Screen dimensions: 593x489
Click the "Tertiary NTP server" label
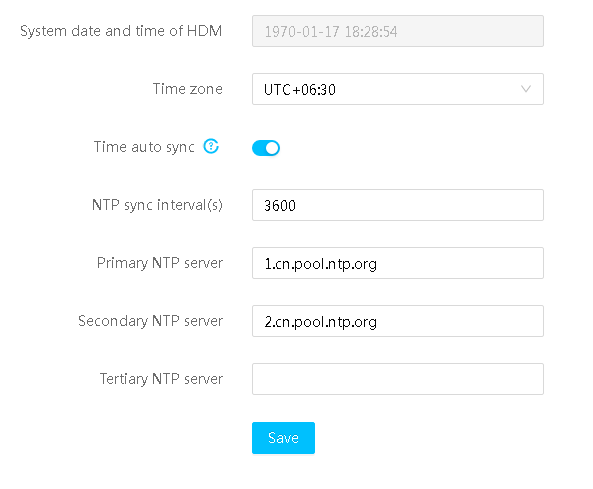161,379
